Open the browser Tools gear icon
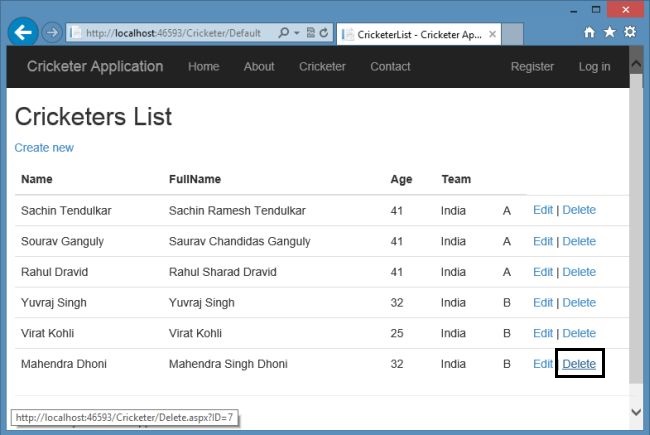This screenshot has height=435, width=650. point(630,32)
